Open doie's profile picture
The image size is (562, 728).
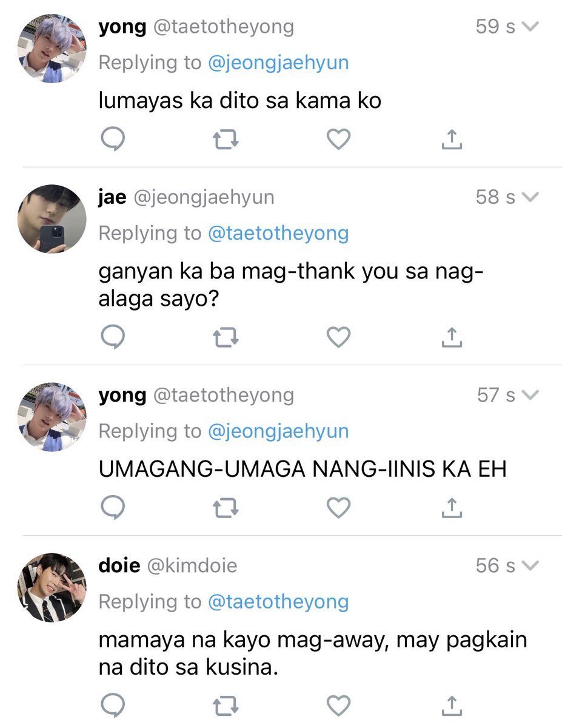[x=52, y=588]
